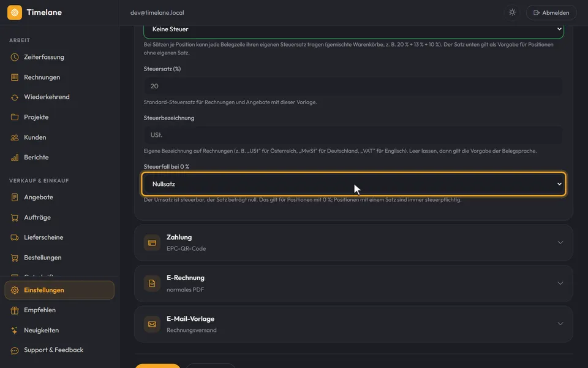Open Zeiterfassung in the sidebar
Image resolution: width=588 pixels, height=368 pixels.
59,57
